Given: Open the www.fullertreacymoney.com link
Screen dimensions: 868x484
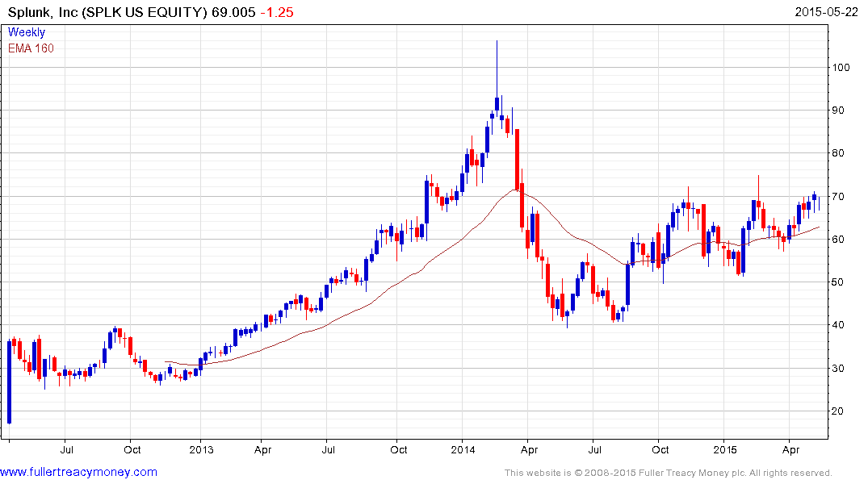Looking at the screenshot, I should coord(78,472).
